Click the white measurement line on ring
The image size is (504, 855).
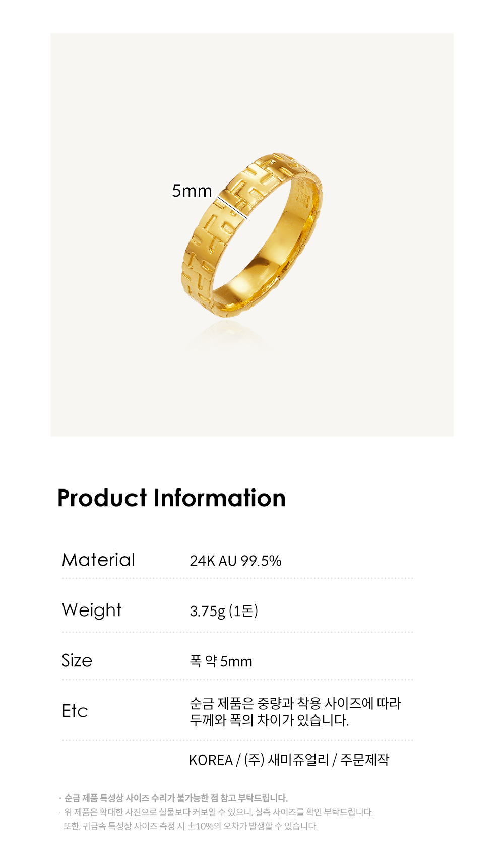[x=233, y=207]
